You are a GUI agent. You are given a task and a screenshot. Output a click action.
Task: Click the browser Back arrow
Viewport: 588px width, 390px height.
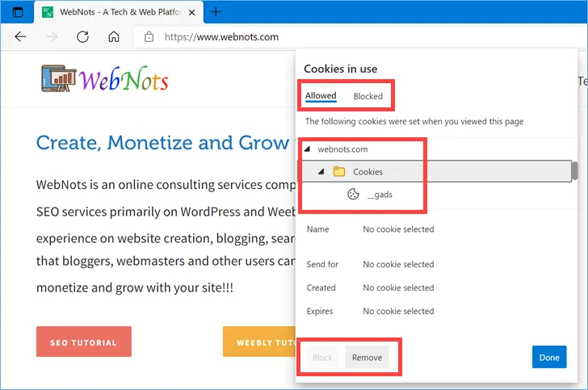(x=20, y=37)
